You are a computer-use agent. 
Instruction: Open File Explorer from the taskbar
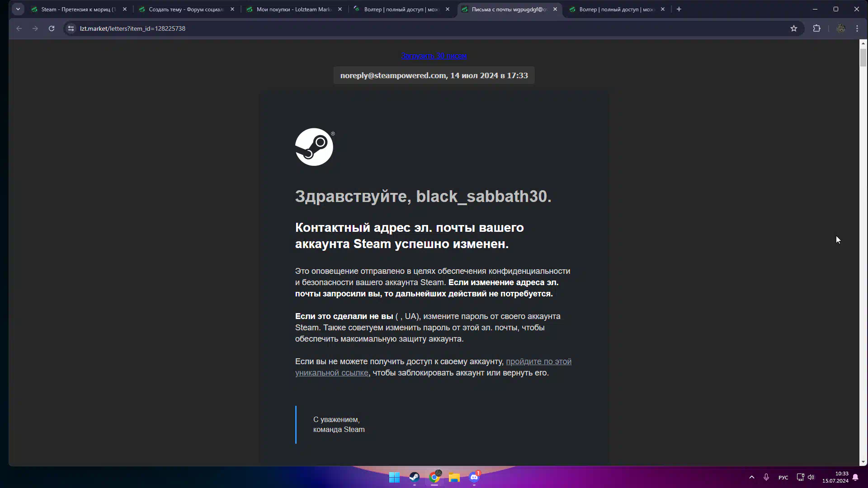(454, 477)
